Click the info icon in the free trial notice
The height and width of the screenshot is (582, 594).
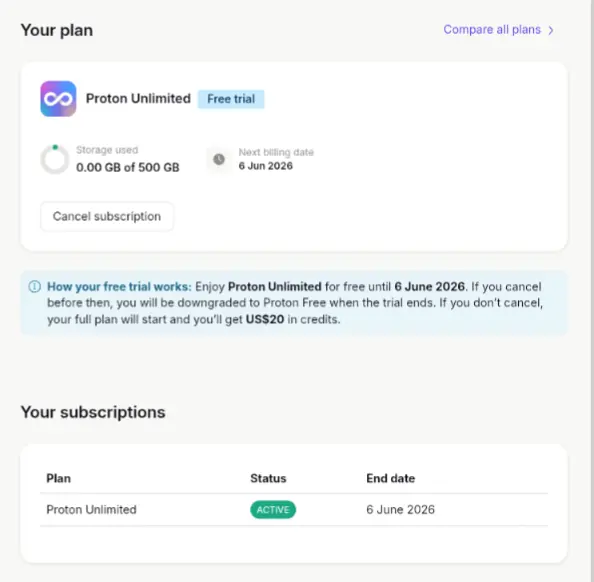point(35,287)
